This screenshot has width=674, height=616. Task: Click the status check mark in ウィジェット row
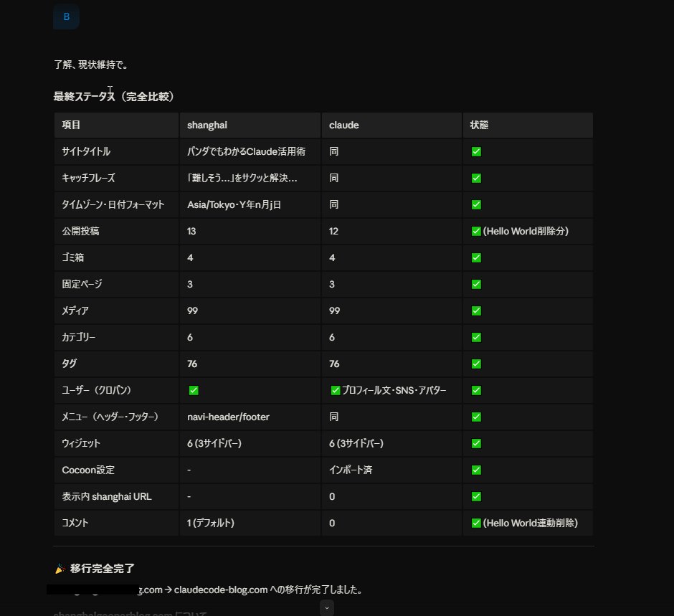476,443
